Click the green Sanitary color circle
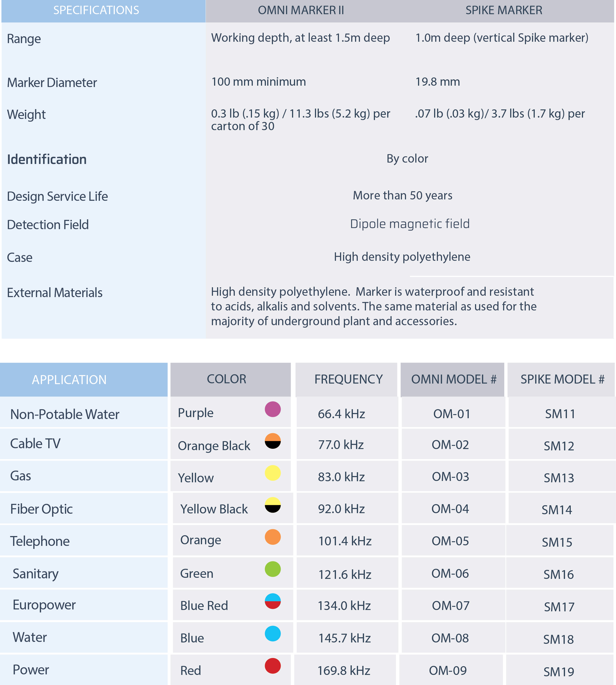This screenshot has height=685, width=616. (x=272, y=569)
